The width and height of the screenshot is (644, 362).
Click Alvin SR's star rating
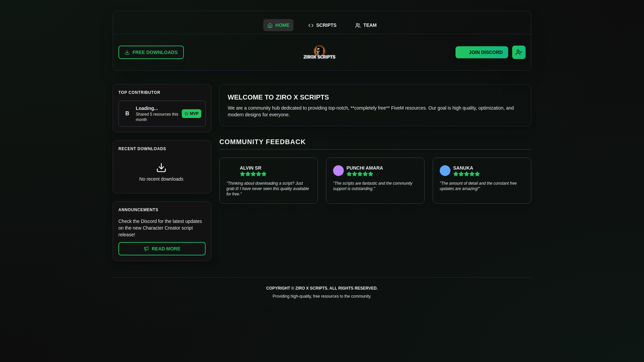click(253, 174)
